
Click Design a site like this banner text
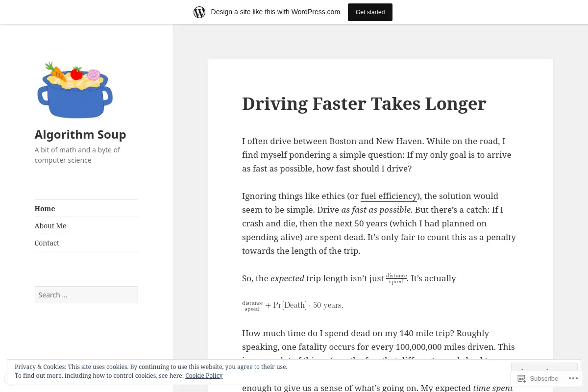(275, 12)
